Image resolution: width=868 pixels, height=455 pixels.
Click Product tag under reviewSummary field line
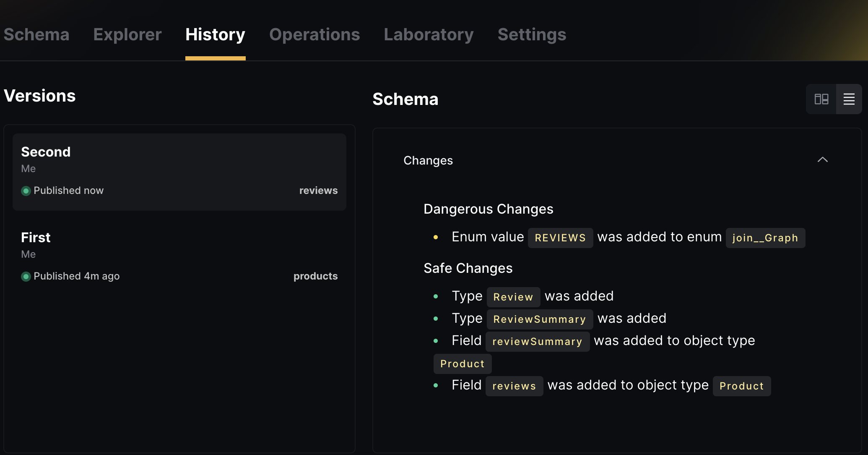[463, 364]
